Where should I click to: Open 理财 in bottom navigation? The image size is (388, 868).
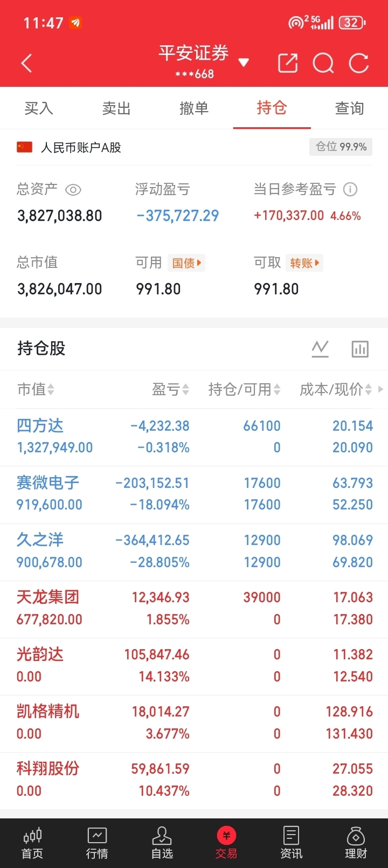tap(356, 844)
